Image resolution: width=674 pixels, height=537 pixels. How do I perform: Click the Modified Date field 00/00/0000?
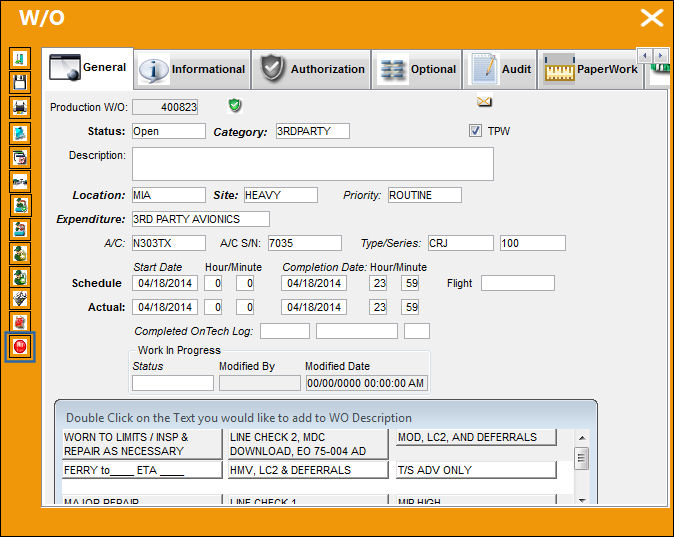tap(367, 383)
